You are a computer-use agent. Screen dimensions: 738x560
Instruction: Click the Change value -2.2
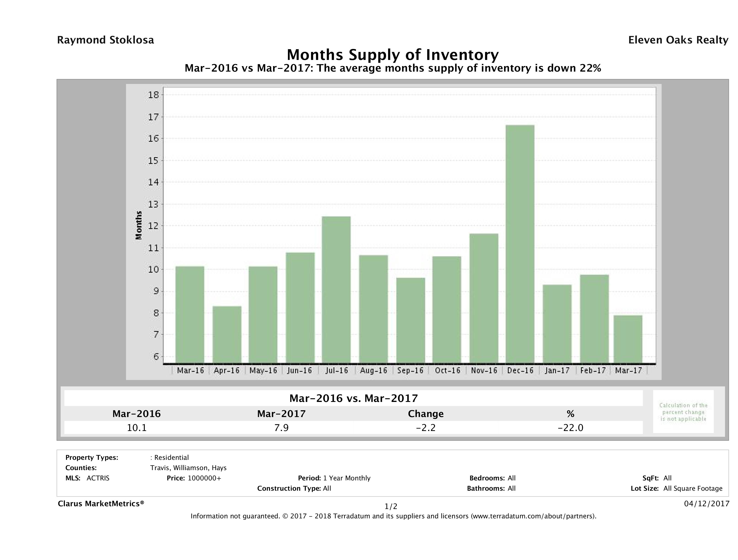pyautogui.click(x=426, y=428)
